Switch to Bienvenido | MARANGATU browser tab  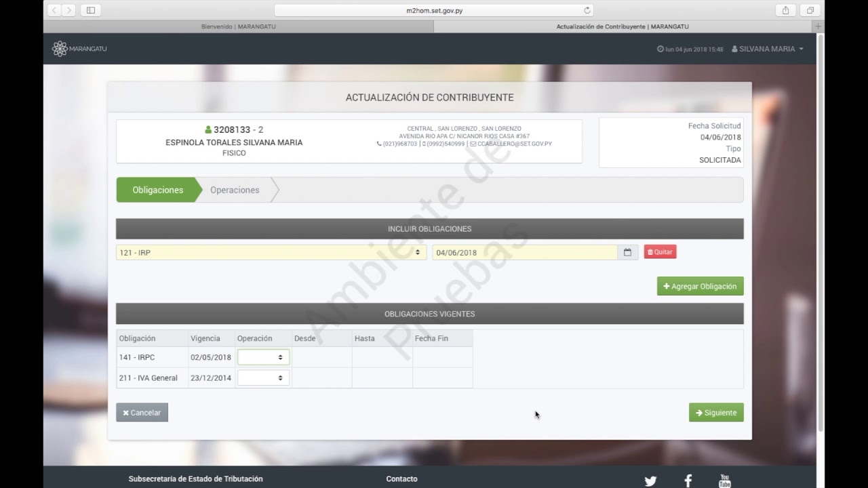[x=238, y=26]
